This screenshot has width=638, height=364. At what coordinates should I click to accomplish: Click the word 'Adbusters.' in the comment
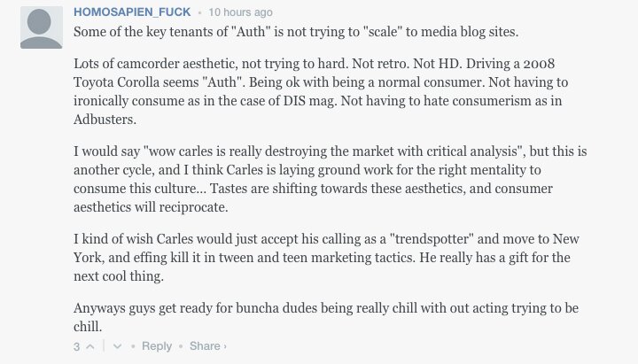(x=105, y=120)
